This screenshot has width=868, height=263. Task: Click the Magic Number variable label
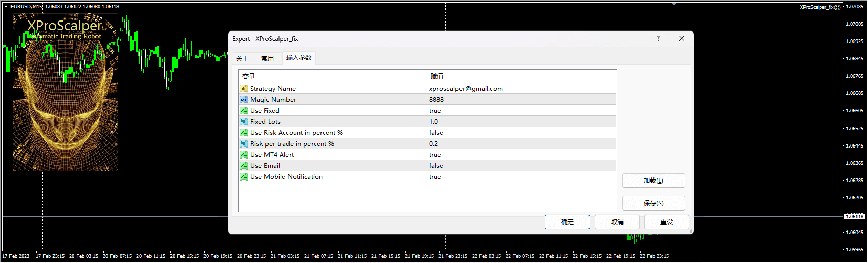273,100
